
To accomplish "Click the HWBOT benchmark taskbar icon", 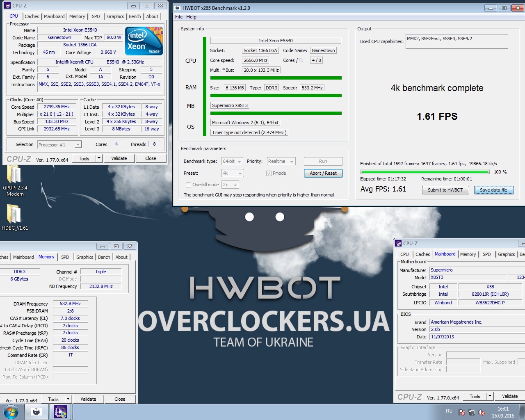I will (37, 412).
